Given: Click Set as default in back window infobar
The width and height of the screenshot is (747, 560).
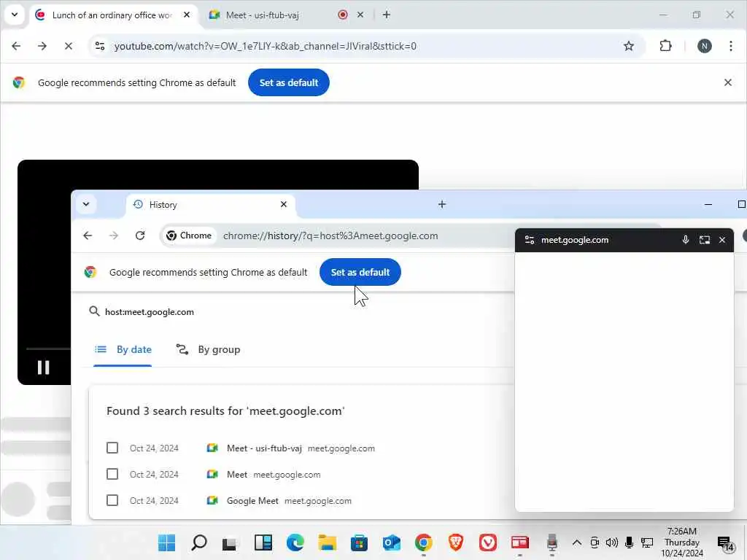Looking at the screenshot, I should pyautogui.click(x=289, y=82).
